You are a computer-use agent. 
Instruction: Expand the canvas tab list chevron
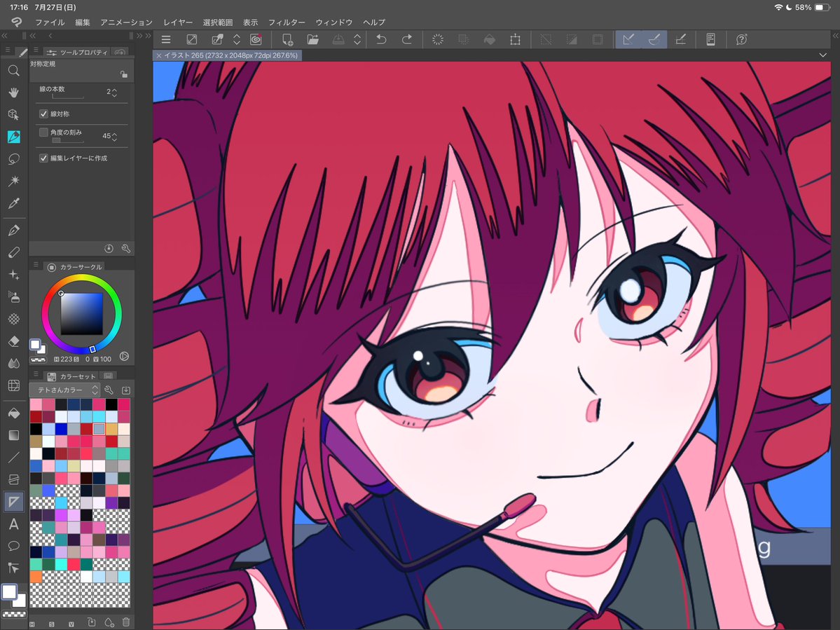tap(823, 55)
